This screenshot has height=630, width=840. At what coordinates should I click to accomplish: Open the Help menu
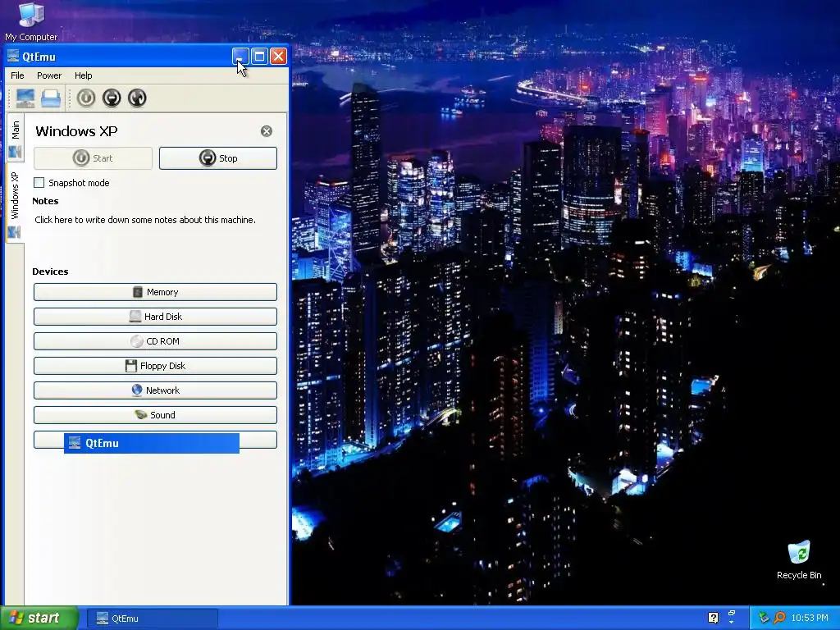click(83, 75)
